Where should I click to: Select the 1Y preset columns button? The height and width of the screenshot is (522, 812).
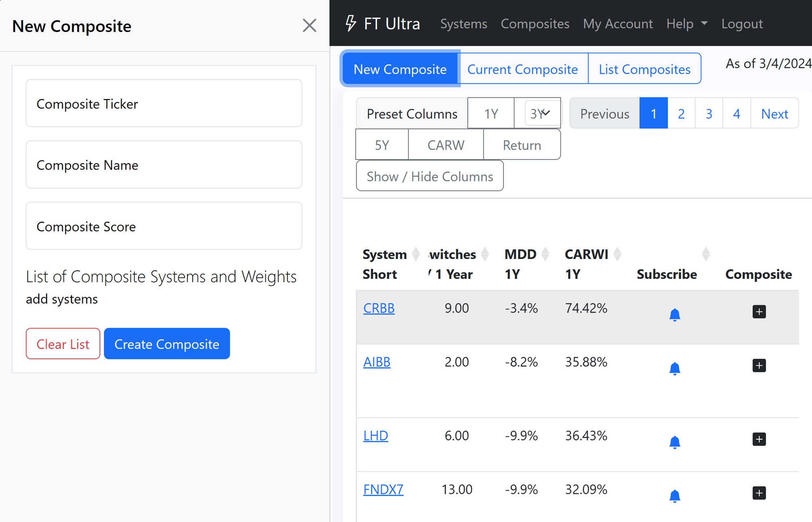pos(491,113)
